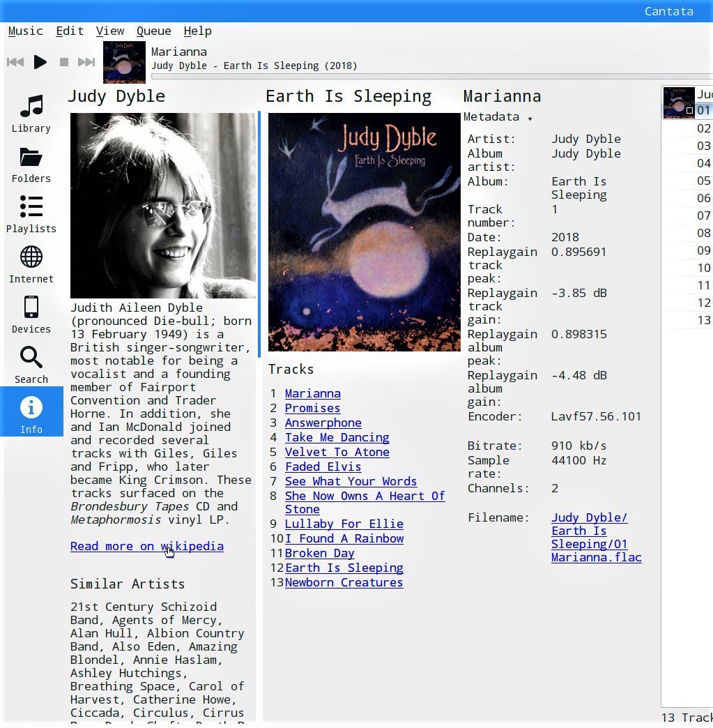The height and width of the screenshot is (728, 713).
Task: Click the Earth Is Sleeping album heading
Action: (348, 96)
